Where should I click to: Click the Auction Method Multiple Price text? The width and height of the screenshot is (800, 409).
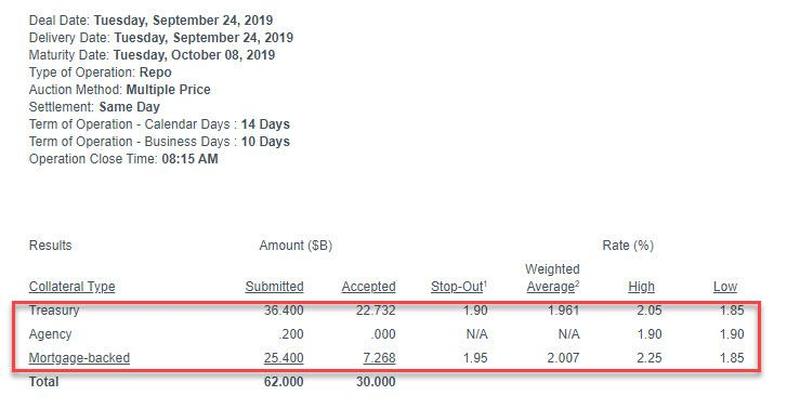pyautogui.click(x=168, y=90)
